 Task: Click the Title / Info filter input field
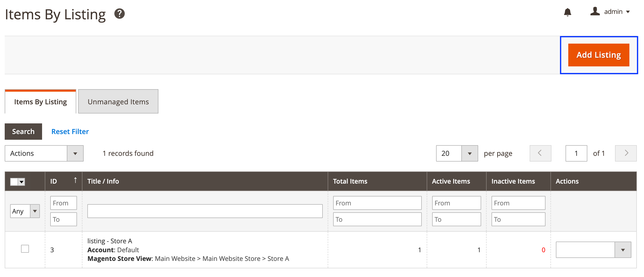(x=205, y=211)
